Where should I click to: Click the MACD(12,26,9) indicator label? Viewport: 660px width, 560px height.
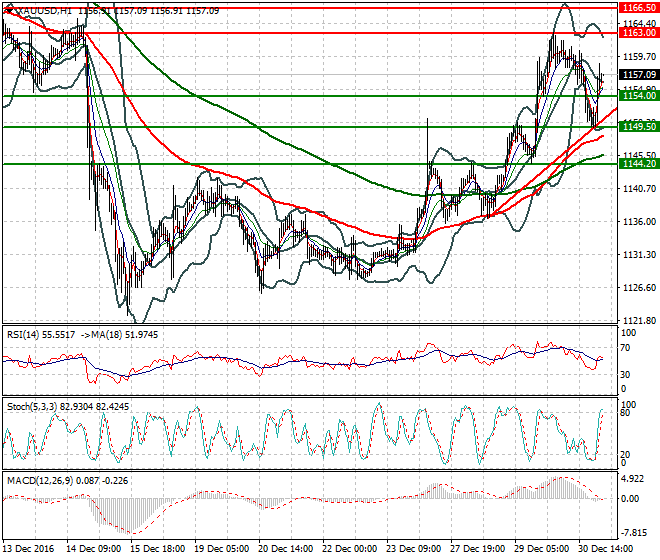point(40,480)
